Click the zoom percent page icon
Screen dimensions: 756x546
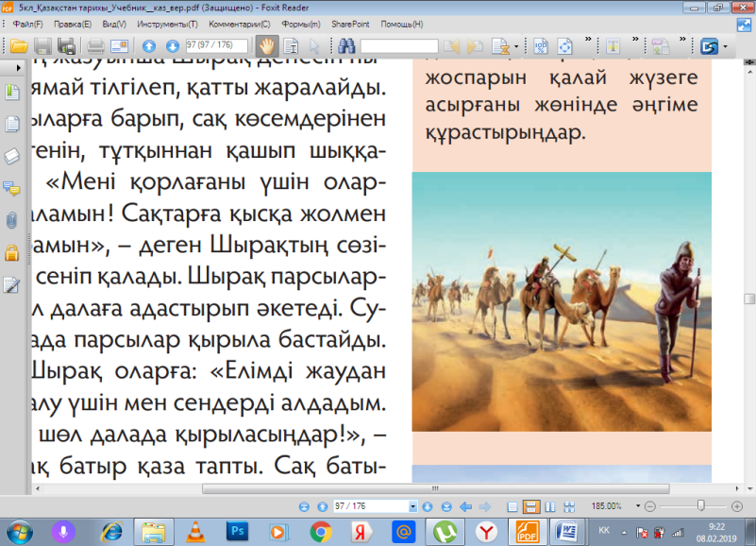click(x=541, y=46)
